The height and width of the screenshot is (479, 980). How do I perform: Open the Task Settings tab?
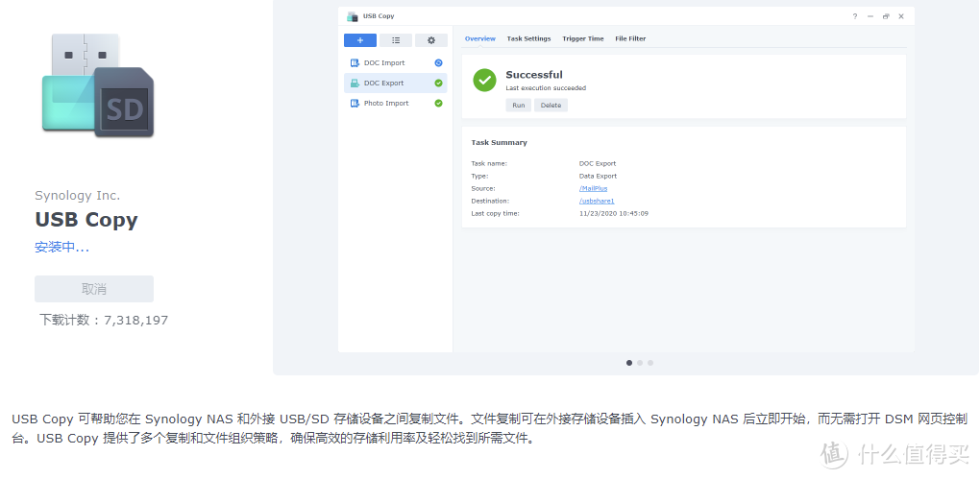tap(528, 39)
